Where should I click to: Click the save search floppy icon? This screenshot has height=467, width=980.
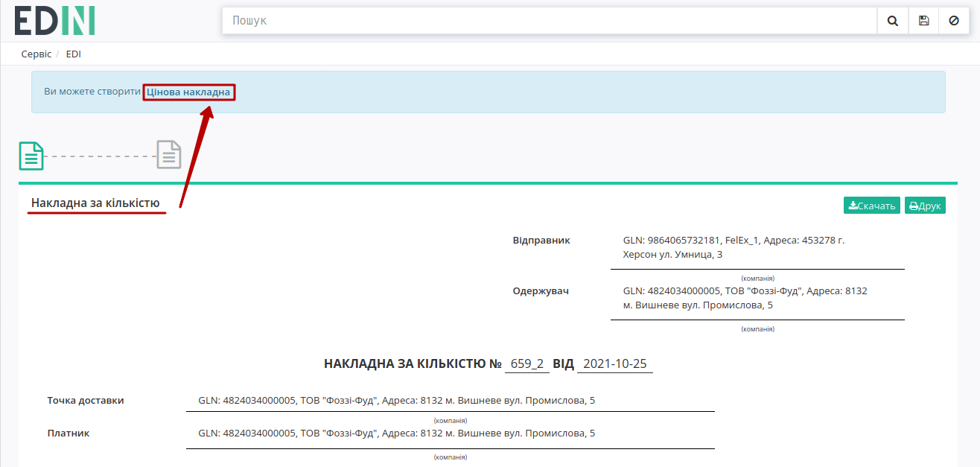point(923,21)
